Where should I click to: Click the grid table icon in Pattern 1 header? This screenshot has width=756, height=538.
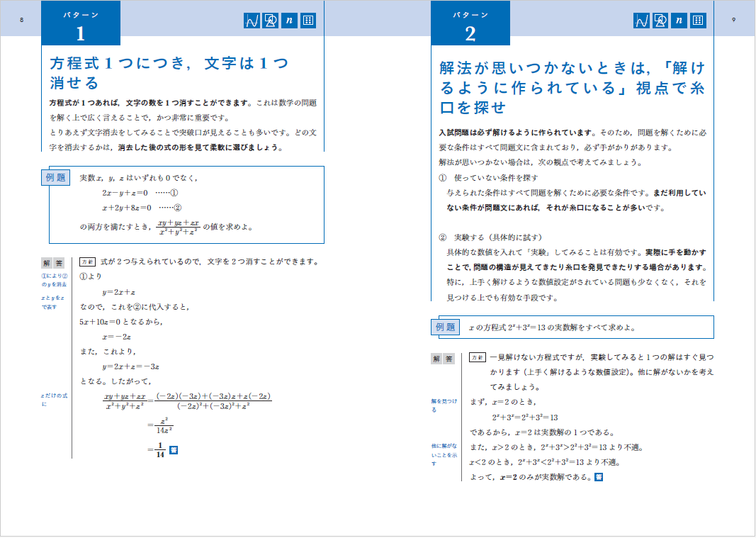click(x=308, y=21)
